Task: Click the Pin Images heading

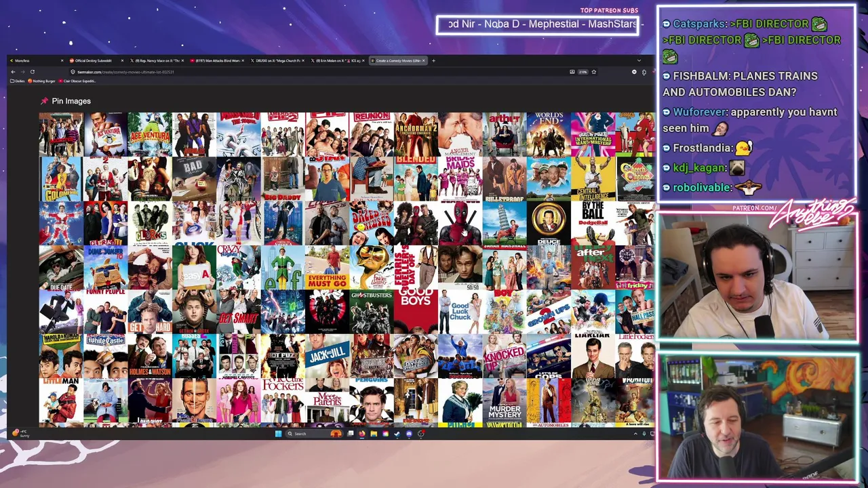Action: (x=71, y=101)
